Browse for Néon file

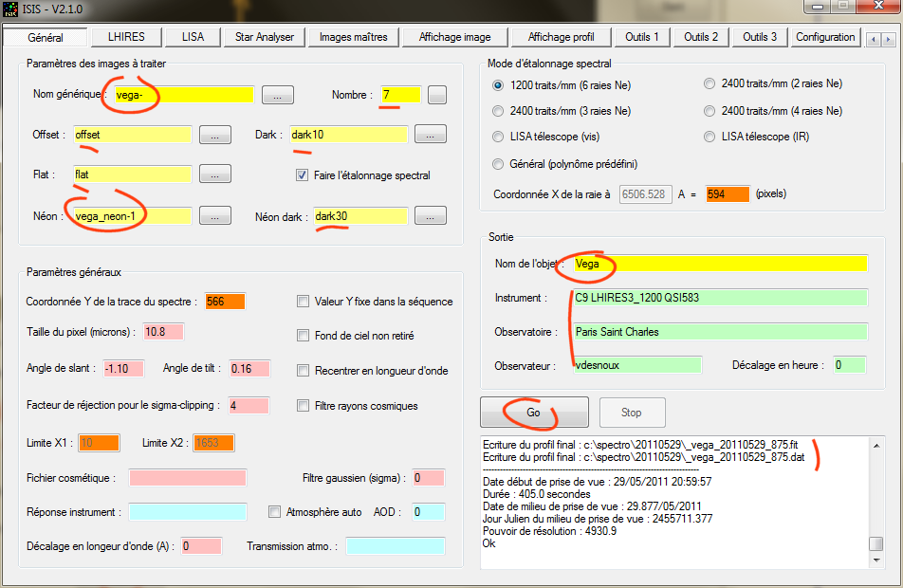coord(214,216)
